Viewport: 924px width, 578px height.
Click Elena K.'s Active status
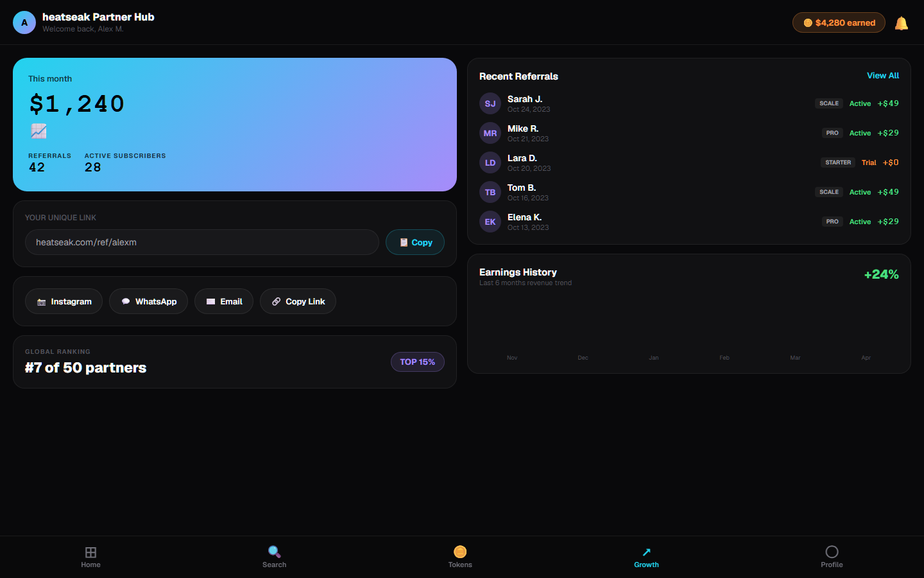(x=860, y=222)
